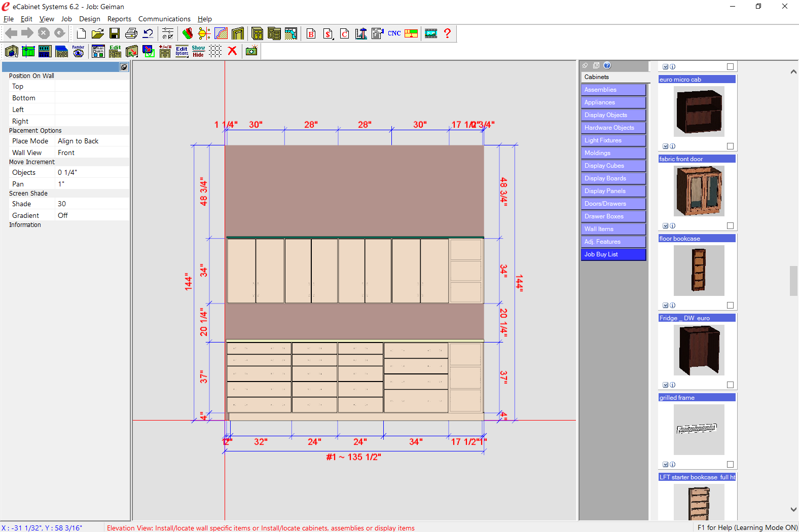This screenshot has height=532, width=799.
Task: Expand the dropdown arrow below grilled frame
Action: 665,465
